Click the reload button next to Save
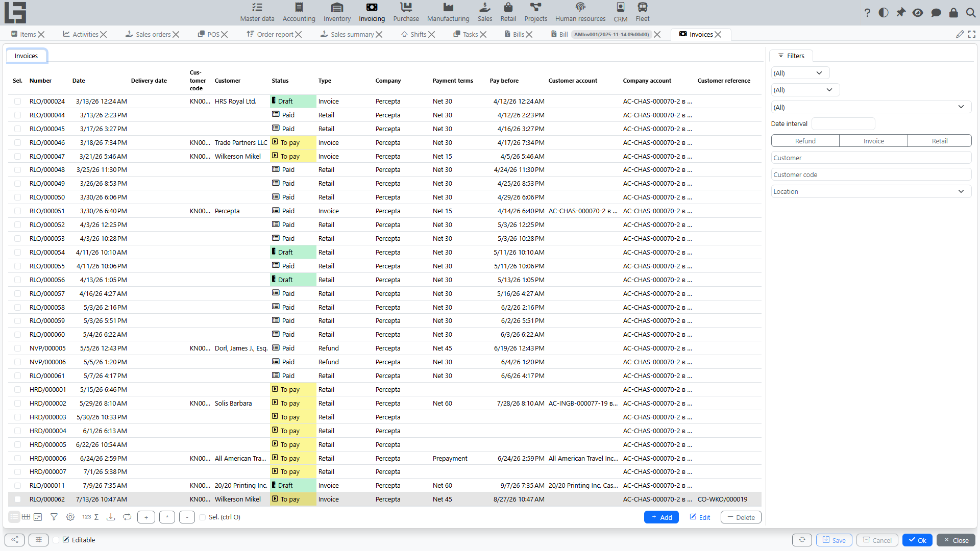Viewport: 980px width, 551px height. pyautogui.click(x=802, y=540)
